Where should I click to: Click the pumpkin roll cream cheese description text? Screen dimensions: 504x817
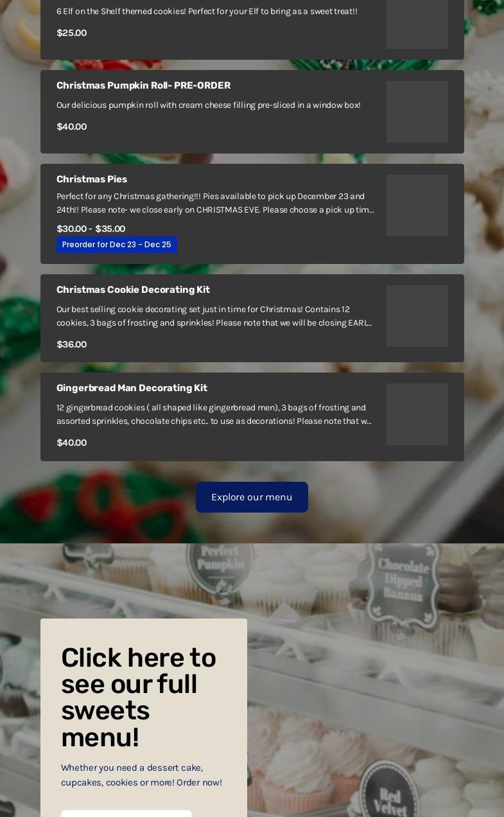coord(209,105)
